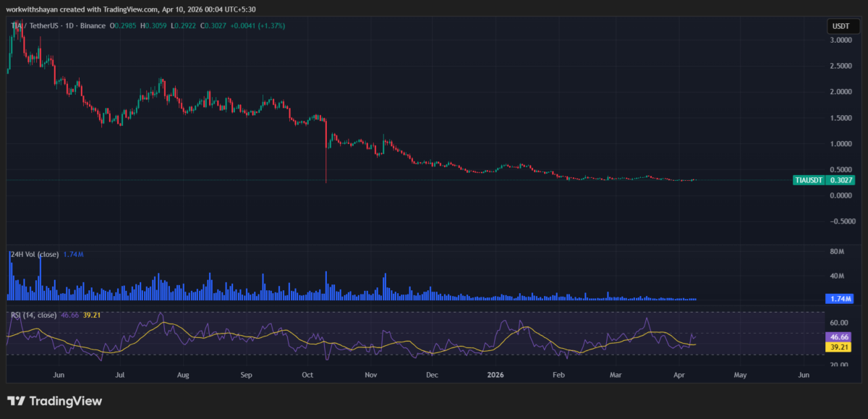
Task: Click the 1.5000 level on price axis
Action: coord(841,118)
